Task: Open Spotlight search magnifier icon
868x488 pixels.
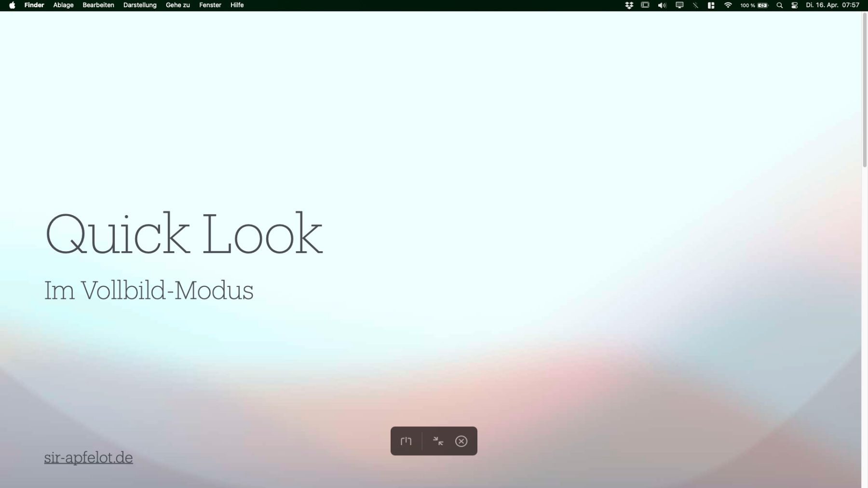Action: click(x=779, y=5)
